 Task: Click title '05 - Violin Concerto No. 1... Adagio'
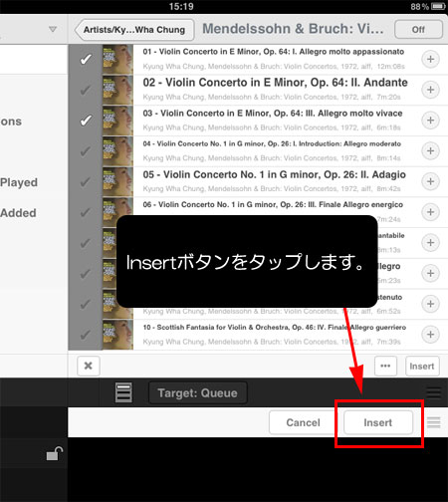click(x=274, y=174)
